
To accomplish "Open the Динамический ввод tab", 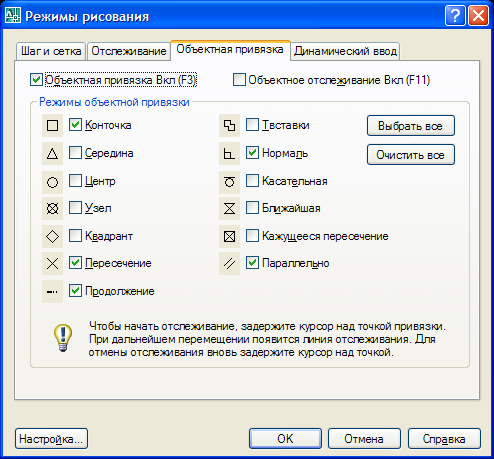I will [345, 51].
